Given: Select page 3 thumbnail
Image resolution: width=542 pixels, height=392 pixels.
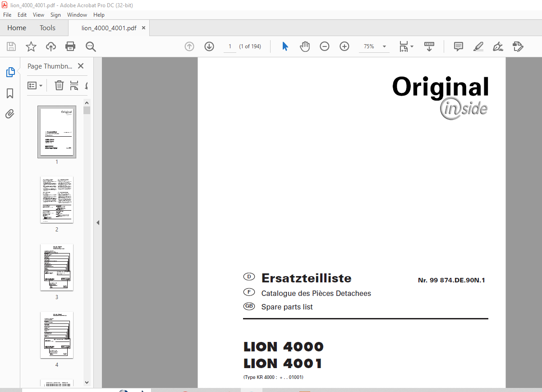Looking at the screenshot, I should (57, 267).
